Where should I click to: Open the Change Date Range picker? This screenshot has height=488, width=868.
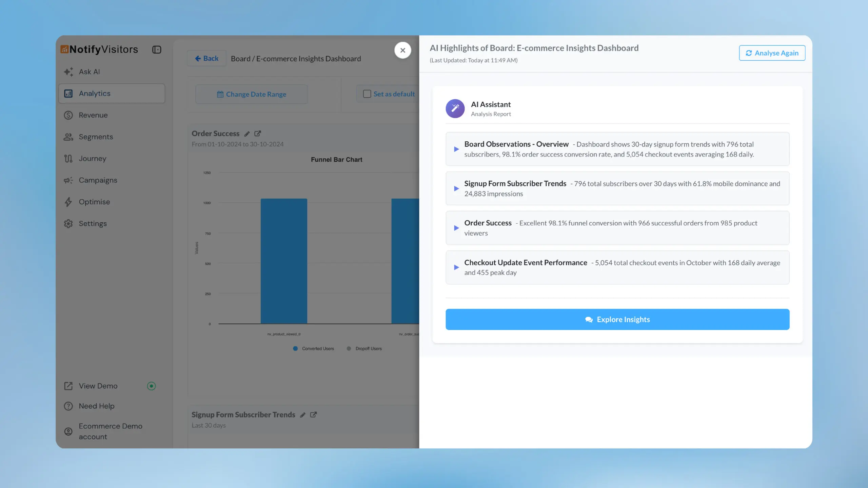pos(251,94)
